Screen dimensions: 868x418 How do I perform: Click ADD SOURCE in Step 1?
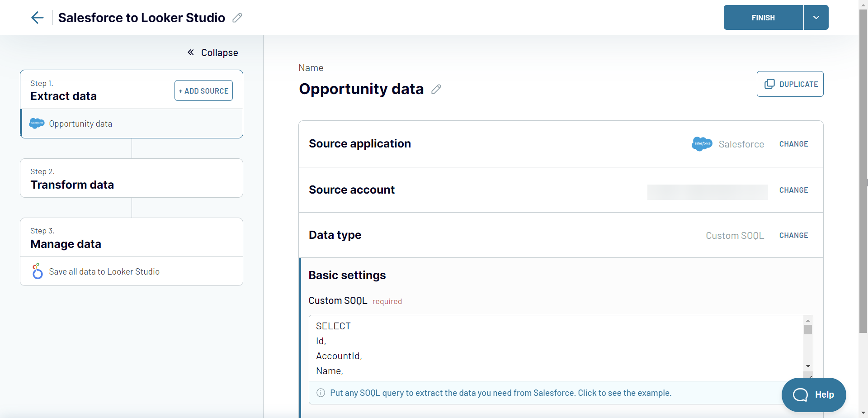203,90
